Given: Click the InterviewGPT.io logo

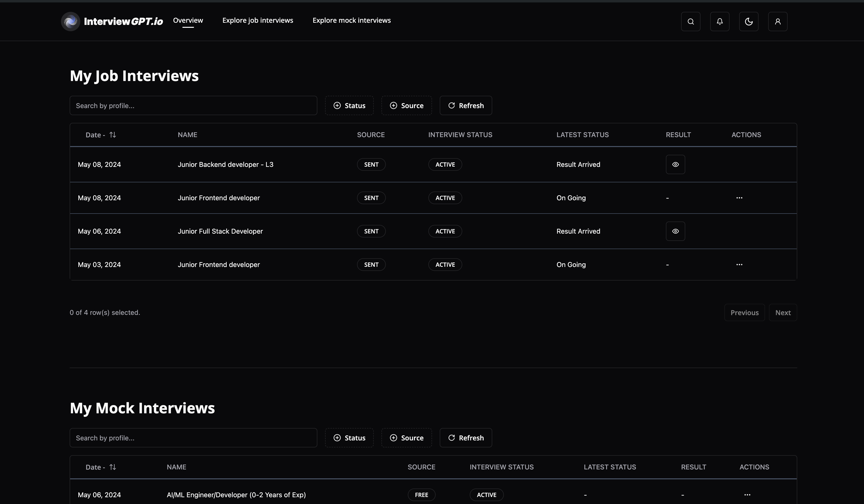Looking at the screenshot, I should [112, 21].
